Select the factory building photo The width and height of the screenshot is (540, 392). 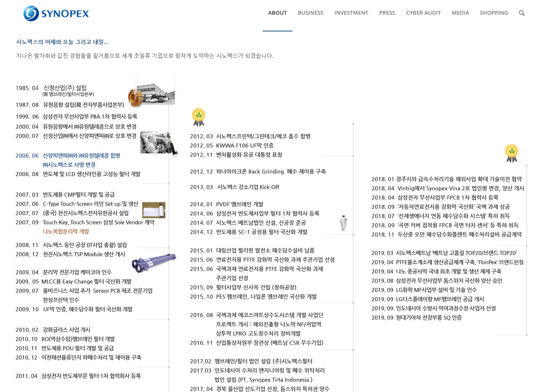tap(152, 91)
